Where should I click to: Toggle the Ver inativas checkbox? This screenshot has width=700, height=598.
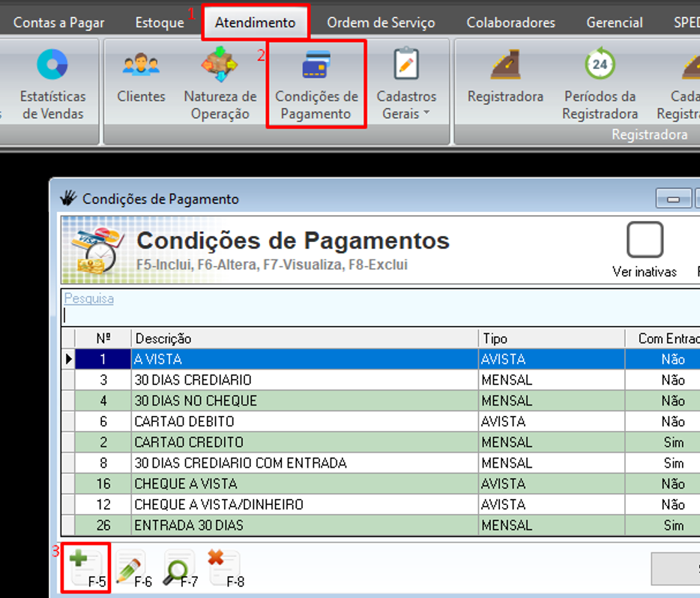[x=645, y=241]
